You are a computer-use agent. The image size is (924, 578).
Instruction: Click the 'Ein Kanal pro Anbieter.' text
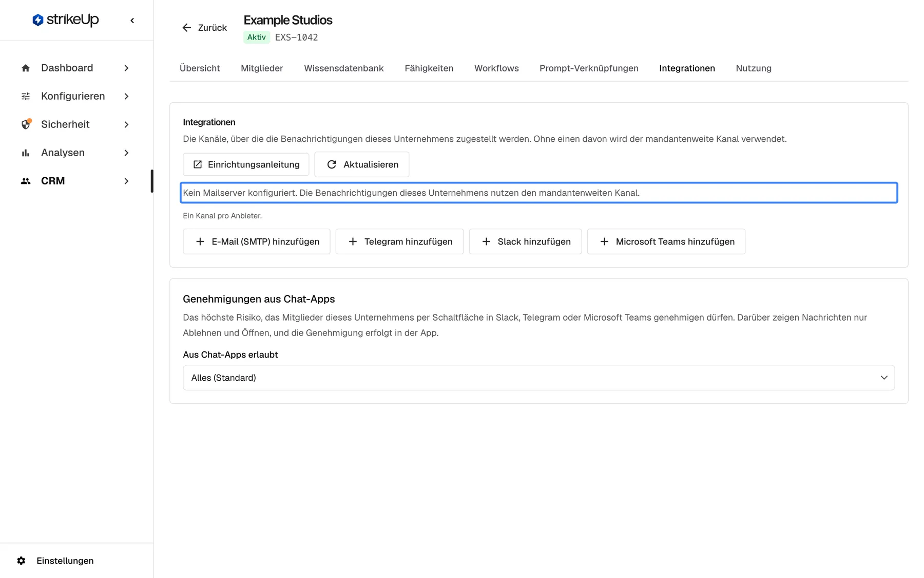pyautogui.click(x=222, y=216)
